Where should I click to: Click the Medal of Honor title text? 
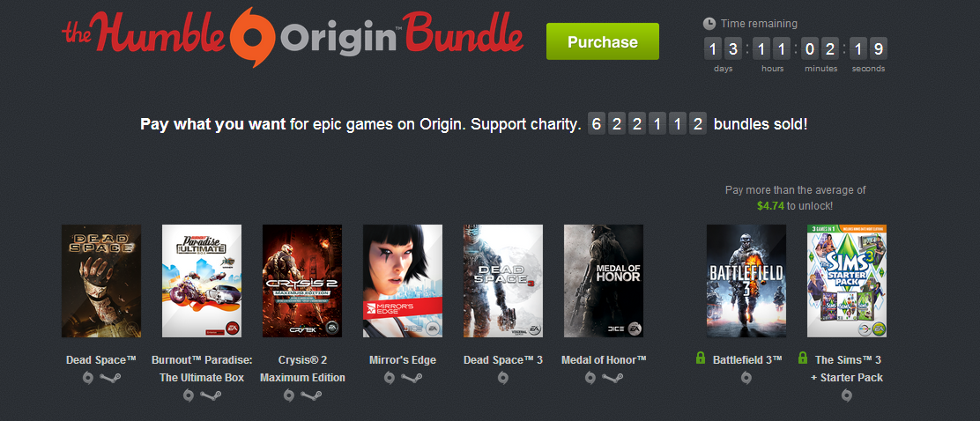pyautogui.click(x=604, y=359)
